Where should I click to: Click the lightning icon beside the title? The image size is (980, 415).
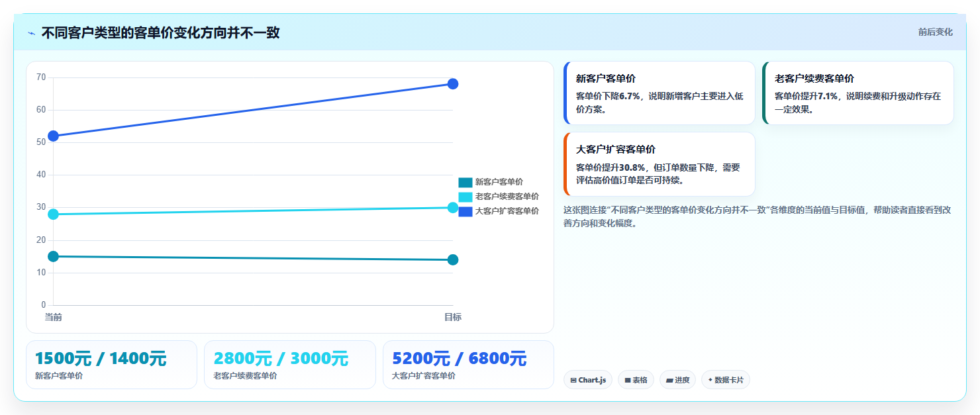tap(31, 33)
